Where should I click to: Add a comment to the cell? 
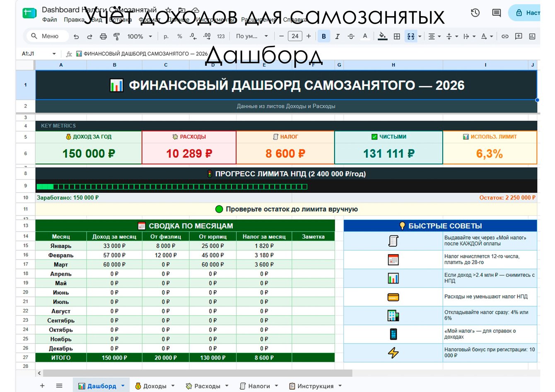pos(519,36)
